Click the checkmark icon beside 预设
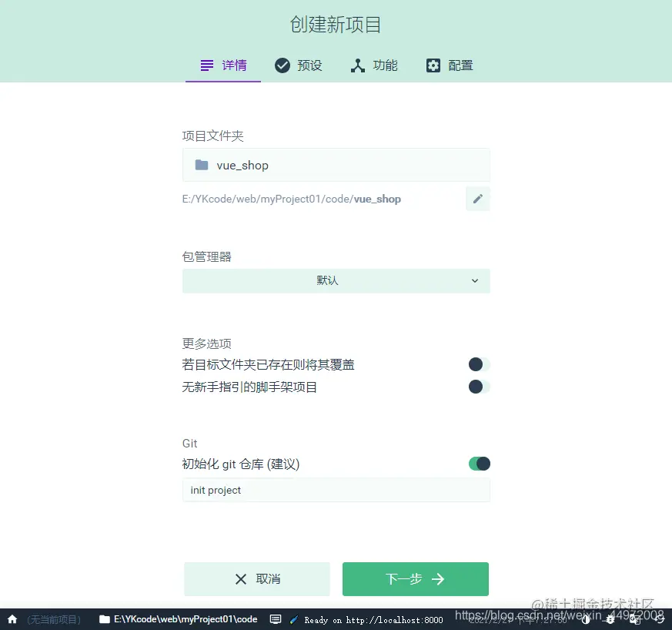The height and width of the screenshot is (630, 672). click(283, 65)
